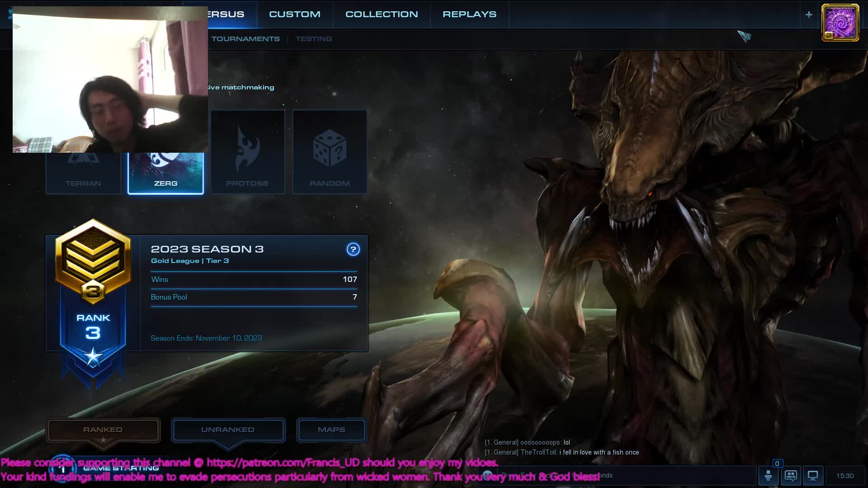Open the purple player profile portrait
Viewport: 868px width, 488px height.
pos(840,23)
